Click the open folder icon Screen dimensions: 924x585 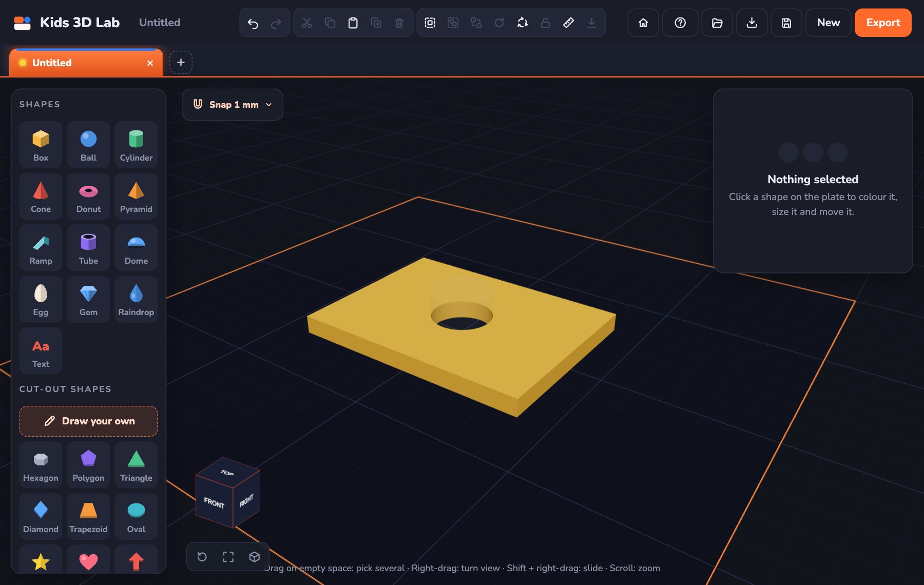point(717,23)
